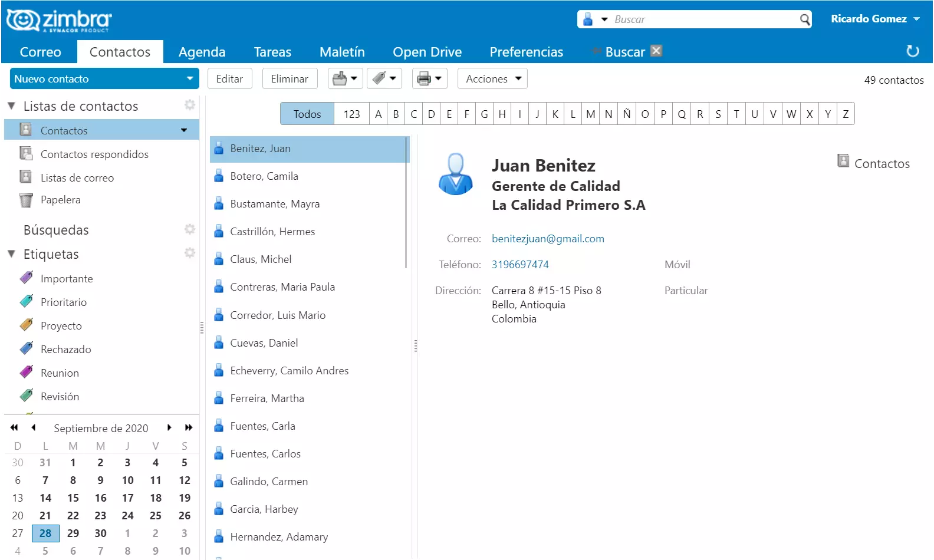The height and width of the screenshot is (560, 934).
Task: Filter contacts by letter M
Action: (590, 114)
